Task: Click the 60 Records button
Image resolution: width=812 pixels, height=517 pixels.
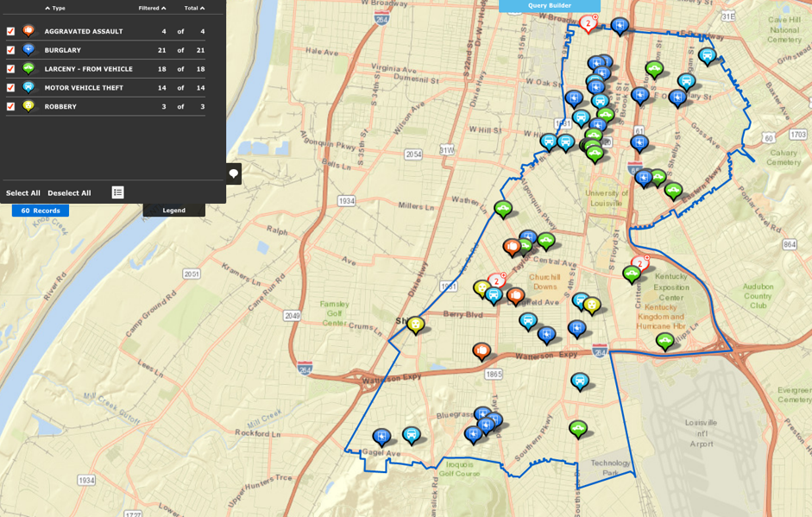Action: (41, 211)
